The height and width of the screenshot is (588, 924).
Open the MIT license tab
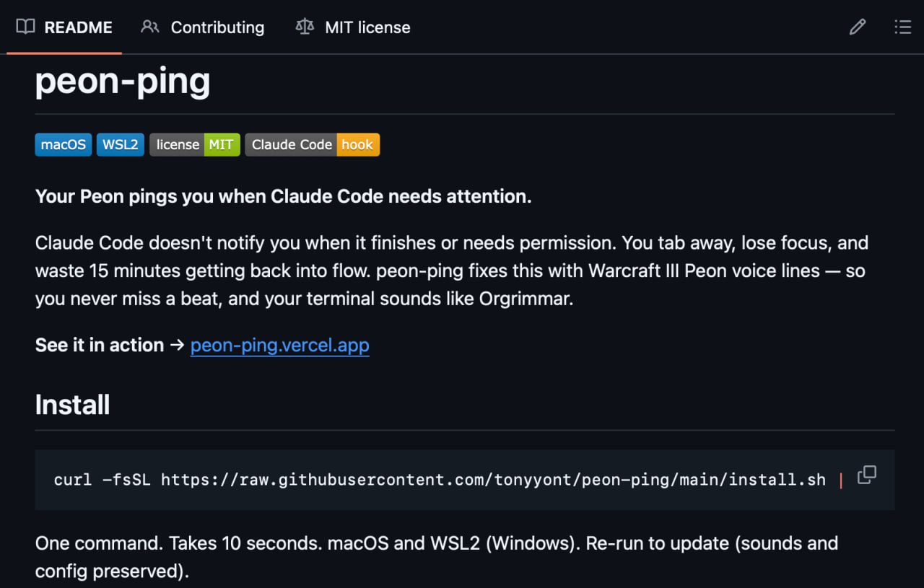pyautogui.click(x=367, y=27)
